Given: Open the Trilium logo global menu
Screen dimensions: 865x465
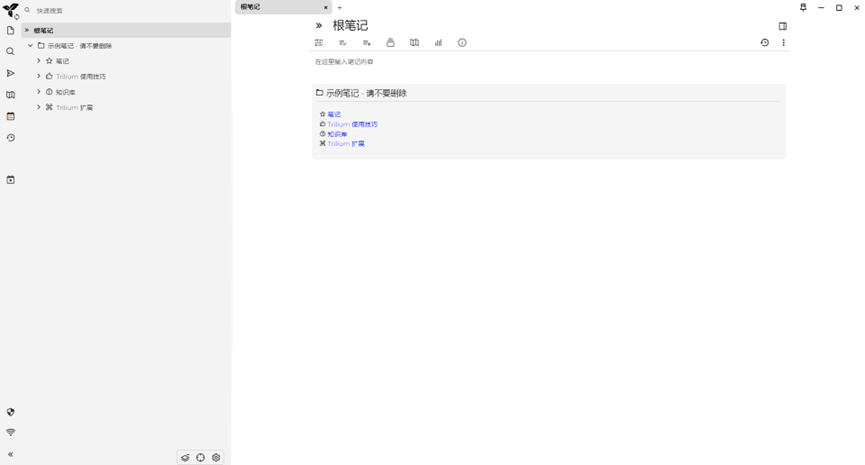Looking at the screenshot, I should pyautogui.click(x=11, y=11).
